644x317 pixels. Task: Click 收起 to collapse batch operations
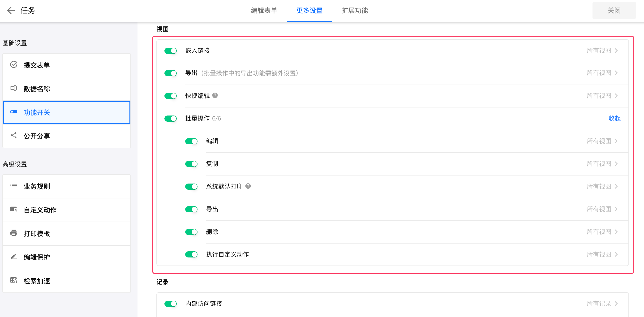click(x=614, y=118)
